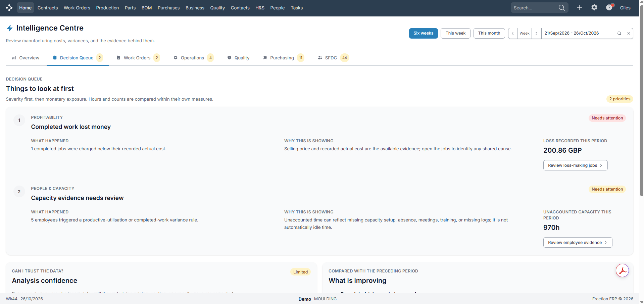This screenshot has height=304, width=644.
Task: Open the Giles user menu
Action: click(625, 8)
